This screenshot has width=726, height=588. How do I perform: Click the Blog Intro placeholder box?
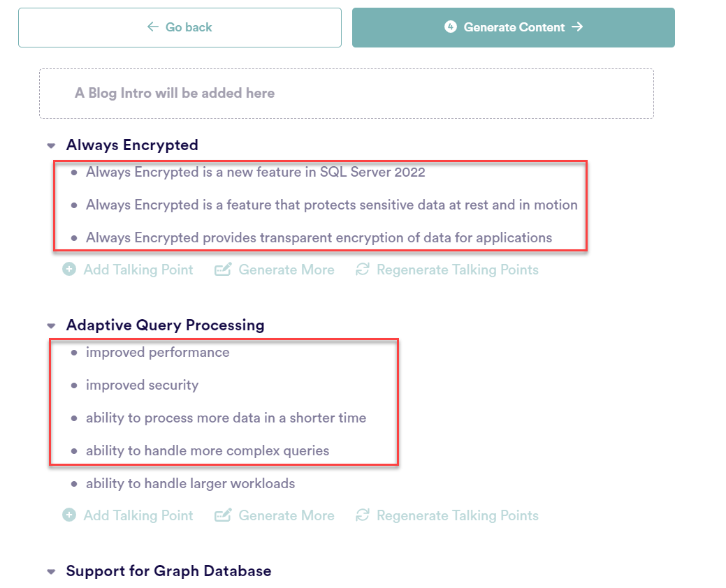[346, 94]
